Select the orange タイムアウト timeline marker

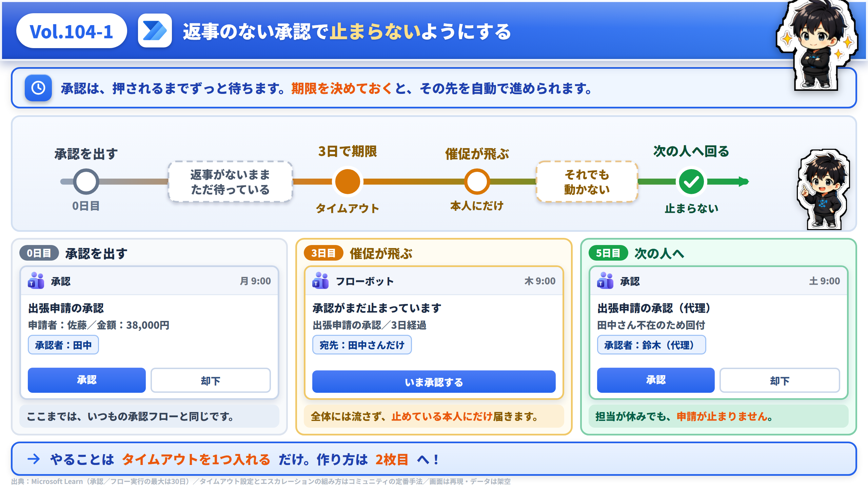(x=348, y=182)
